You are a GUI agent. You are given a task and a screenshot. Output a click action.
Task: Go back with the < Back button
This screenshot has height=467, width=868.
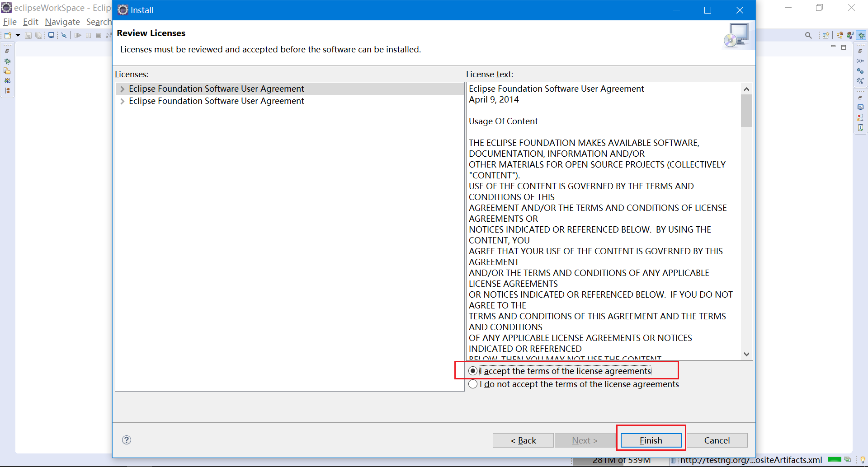(523, 440)
